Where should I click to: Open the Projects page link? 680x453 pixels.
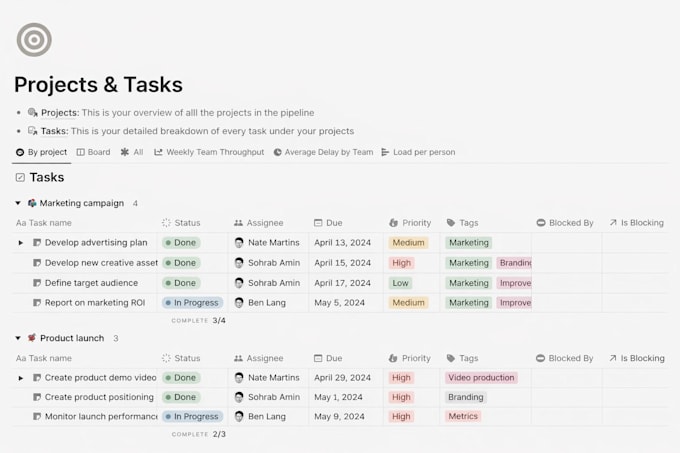coord(60,113)
